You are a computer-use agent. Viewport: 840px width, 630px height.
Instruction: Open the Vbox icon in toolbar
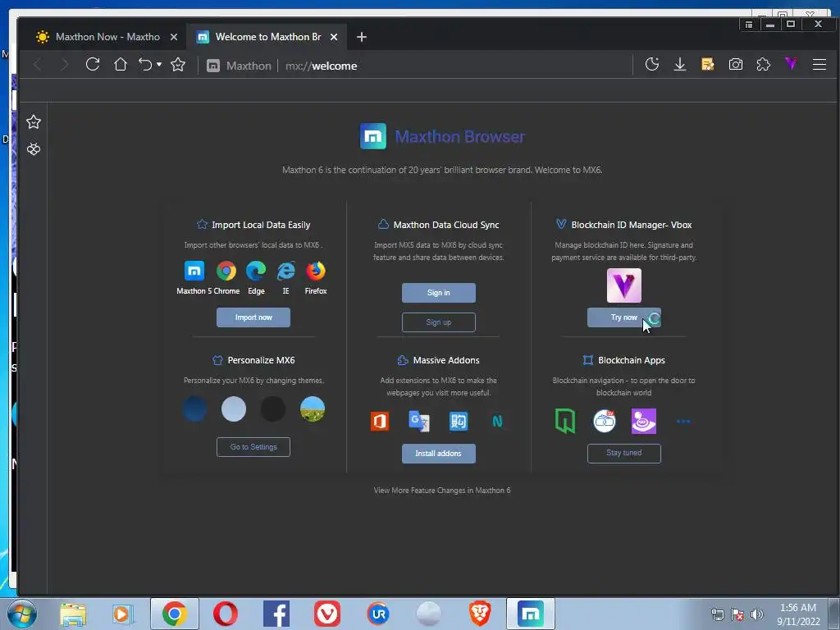point(792,64)
